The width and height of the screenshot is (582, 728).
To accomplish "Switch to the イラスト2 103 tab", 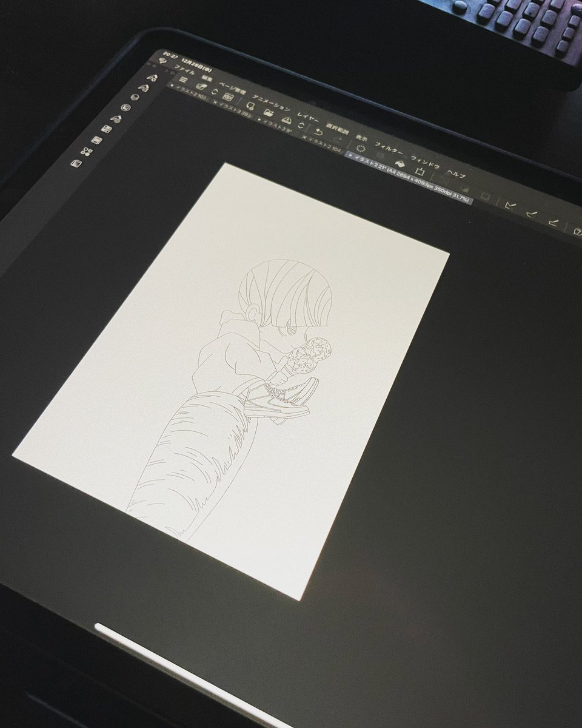I will [189, 92].
